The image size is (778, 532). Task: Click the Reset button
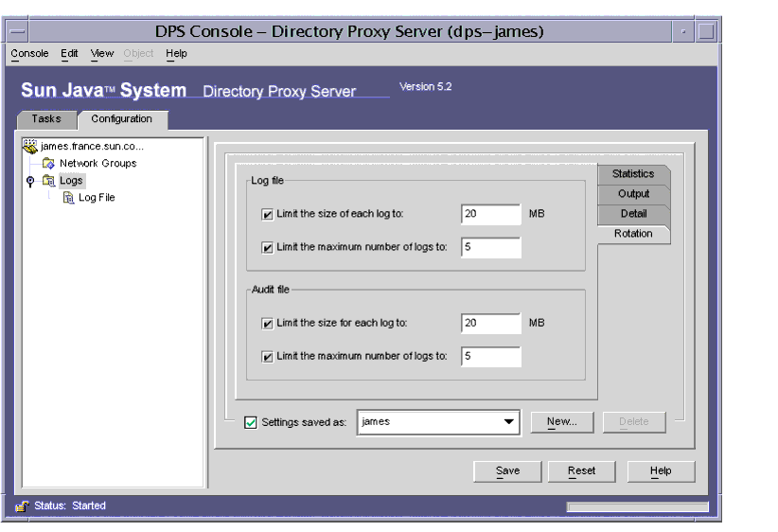[581, 471]
